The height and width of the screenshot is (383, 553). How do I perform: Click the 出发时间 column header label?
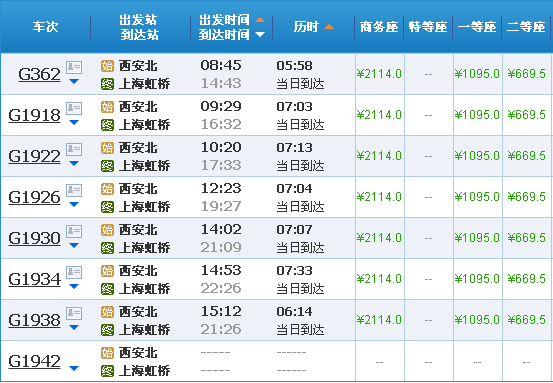coord(224,19)
